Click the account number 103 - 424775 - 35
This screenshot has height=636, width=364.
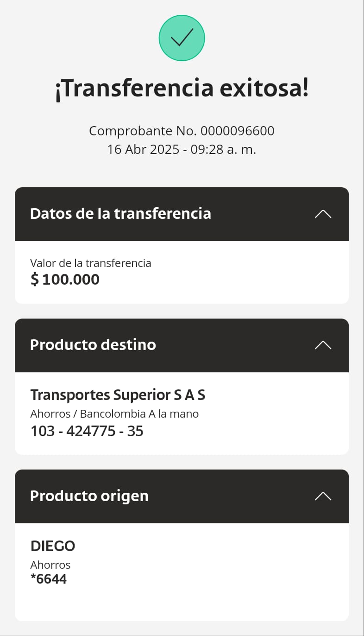pyautogui.click(x=87, y=432)
